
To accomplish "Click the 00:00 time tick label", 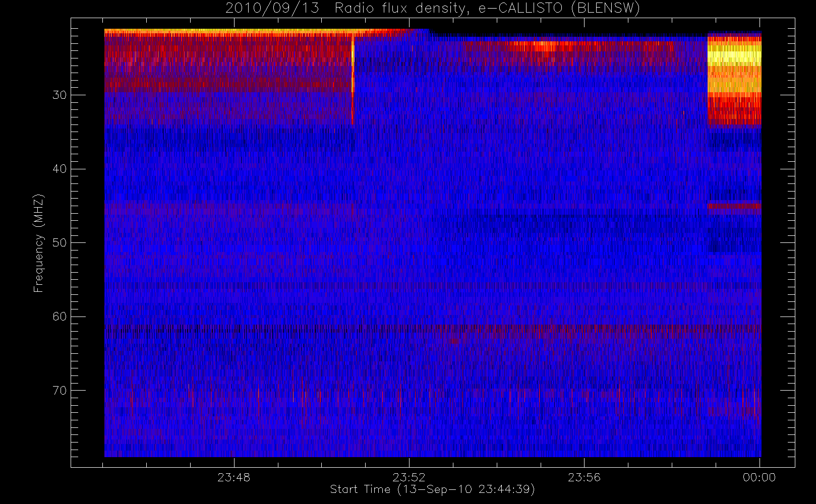I will [759, 477].
